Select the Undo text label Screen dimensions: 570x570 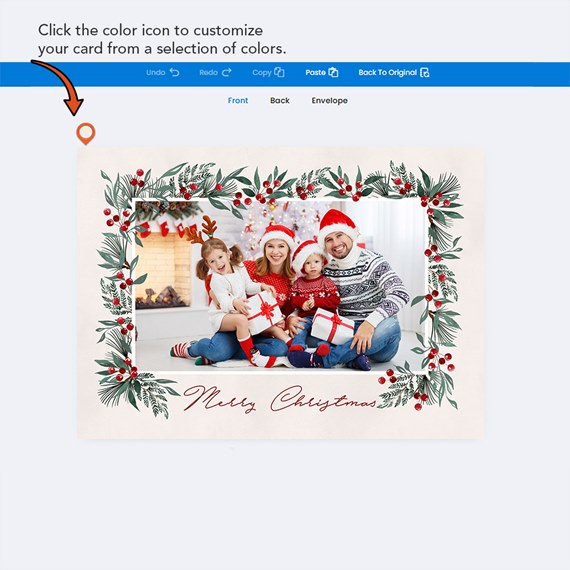tap(156, 72)
